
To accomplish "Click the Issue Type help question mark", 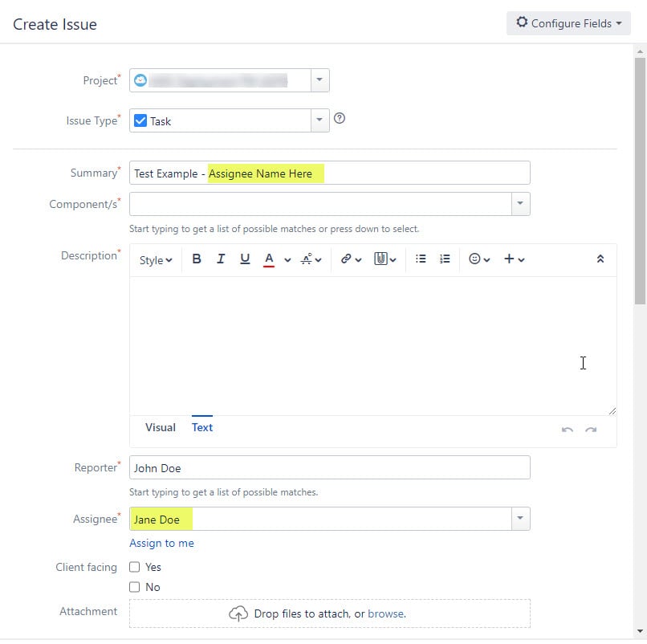I will pyautogui.click(x=340, y=119).
